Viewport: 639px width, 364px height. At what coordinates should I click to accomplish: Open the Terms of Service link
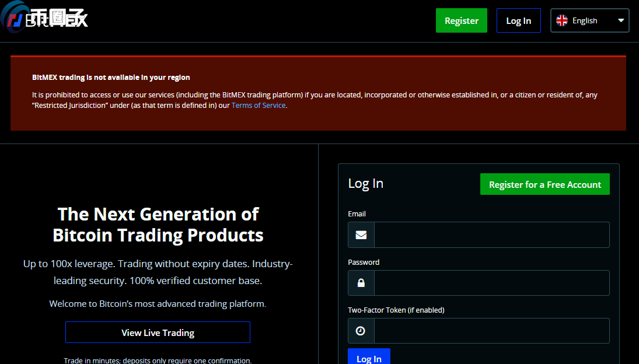click(259, 106)
